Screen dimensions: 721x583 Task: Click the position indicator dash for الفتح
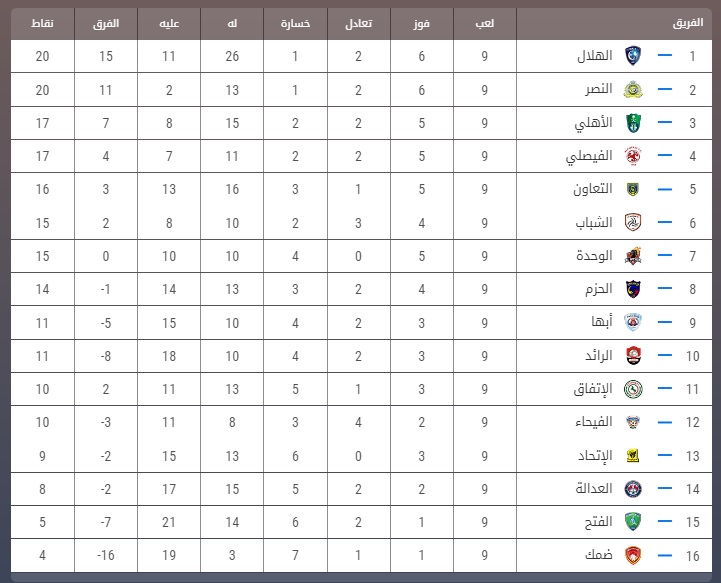coord(664,521)
